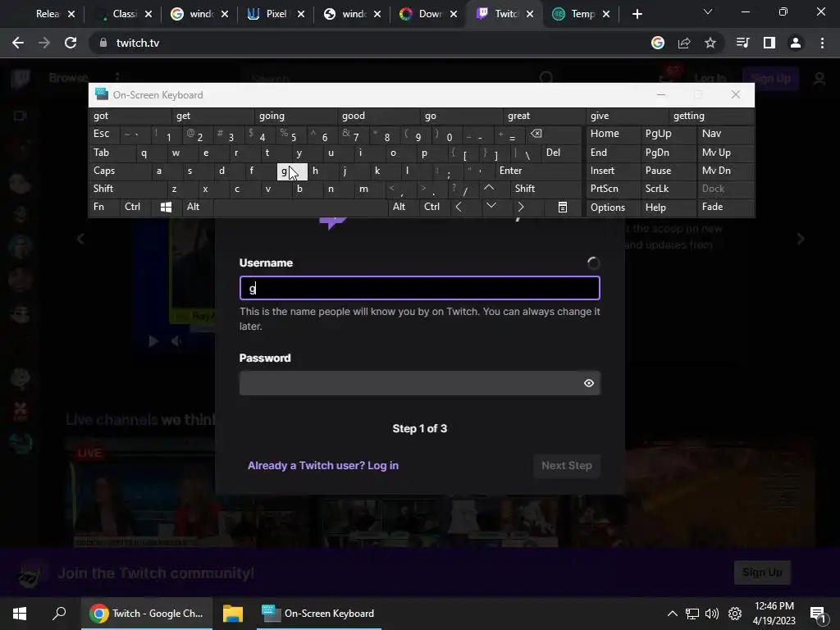Switch to the Down browser tab

click(430, 14)
